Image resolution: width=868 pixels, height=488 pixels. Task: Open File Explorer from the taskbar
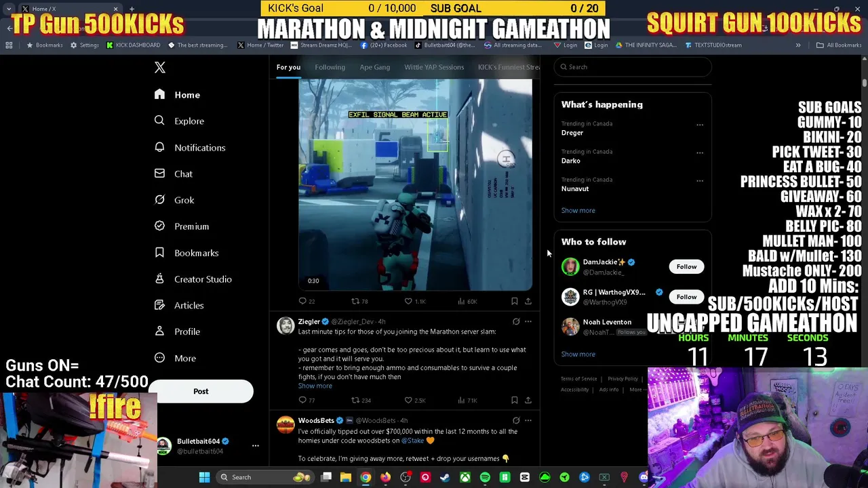(346, 477)
